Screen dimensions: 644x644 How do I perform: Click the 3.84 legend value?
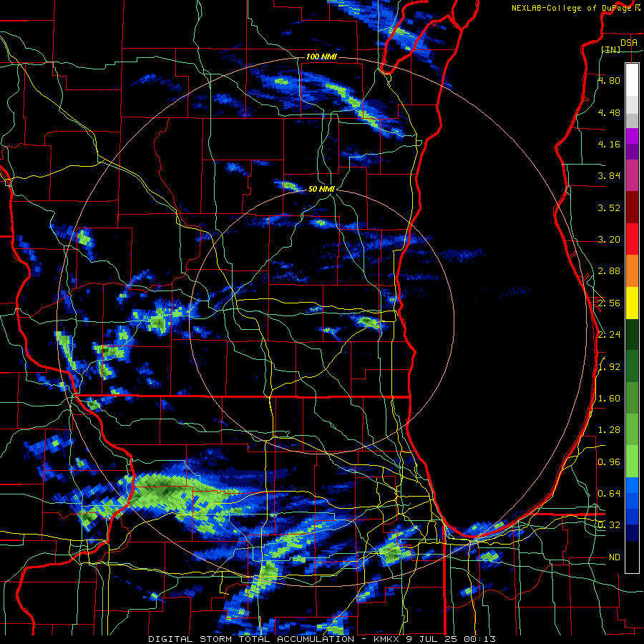pyautogui.click(x=609, y=176)
